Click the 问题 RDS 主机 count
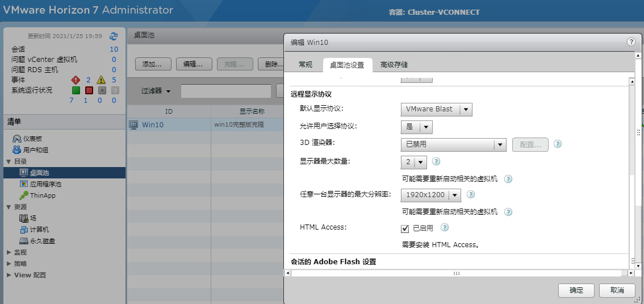This screenshot has width=644, height=304. click(x=114, y=70)
